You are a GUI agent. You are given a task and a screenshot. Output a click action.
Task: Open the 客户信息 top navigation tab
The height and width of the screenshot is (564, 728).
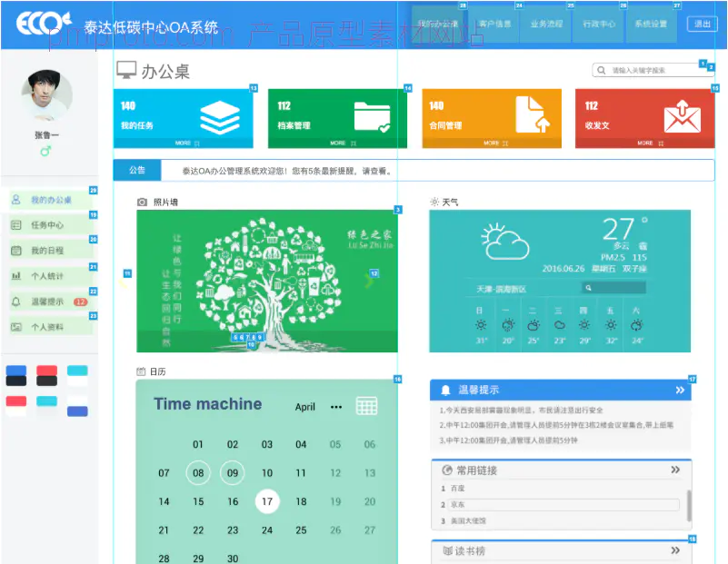point(494,24)
